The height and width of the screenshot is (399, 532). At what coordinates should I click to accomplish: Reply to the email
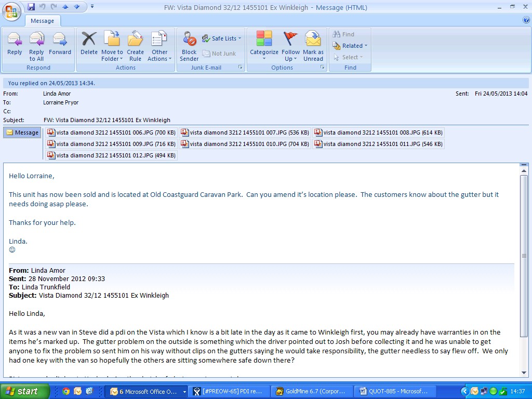click(15, 44)
